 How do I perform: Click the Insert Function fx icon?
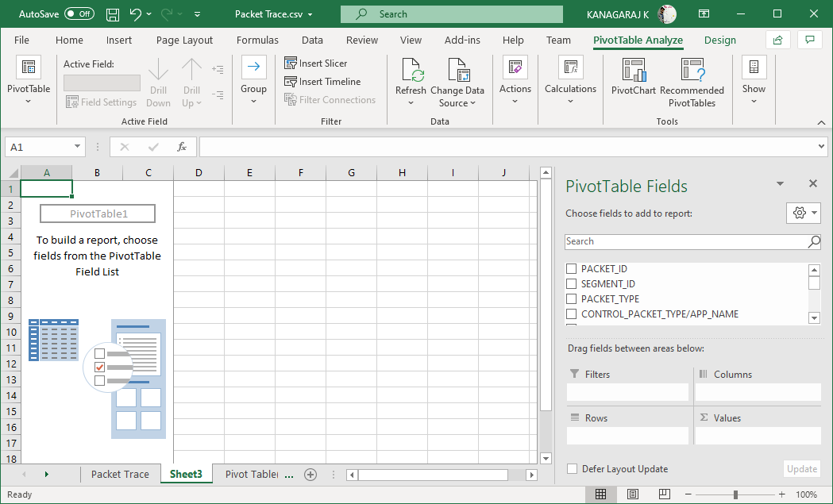(182, 147)
